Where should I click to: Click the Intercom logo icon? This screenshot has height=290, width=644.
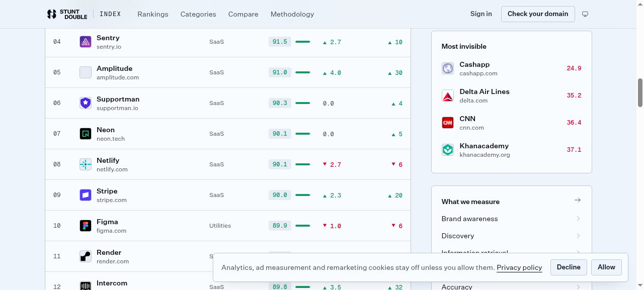(86, 285)
